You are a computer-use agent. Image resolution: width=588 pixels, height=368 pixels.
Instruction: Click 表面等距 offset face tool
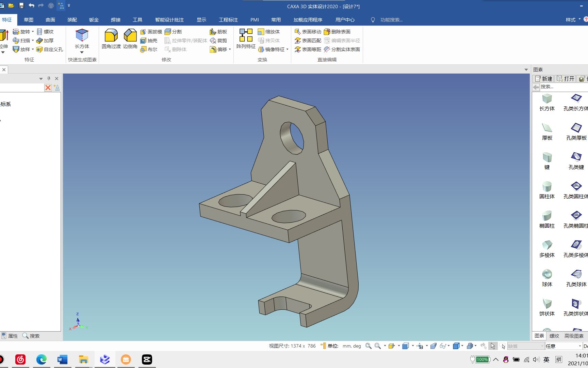308,49
